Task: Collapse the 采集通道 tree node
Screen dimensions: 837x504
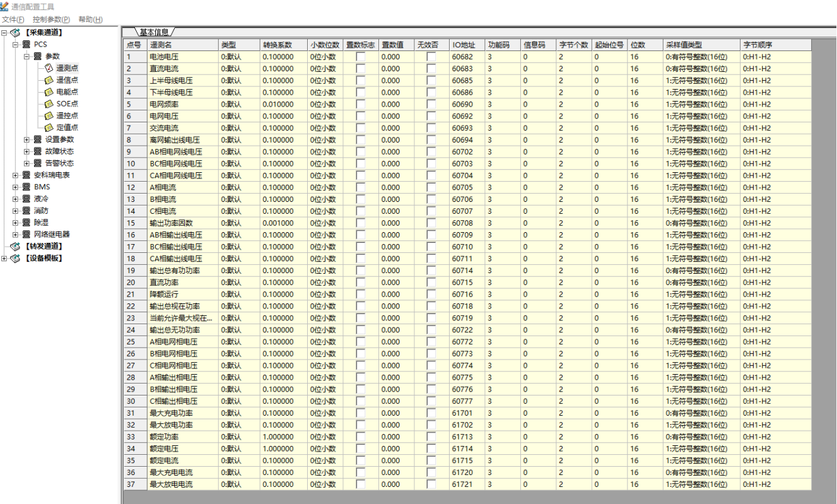Action: click(x=4, y=33)
